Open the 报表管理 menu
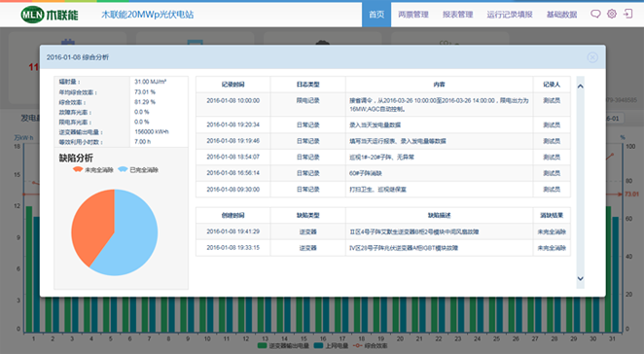 (457, 15)
